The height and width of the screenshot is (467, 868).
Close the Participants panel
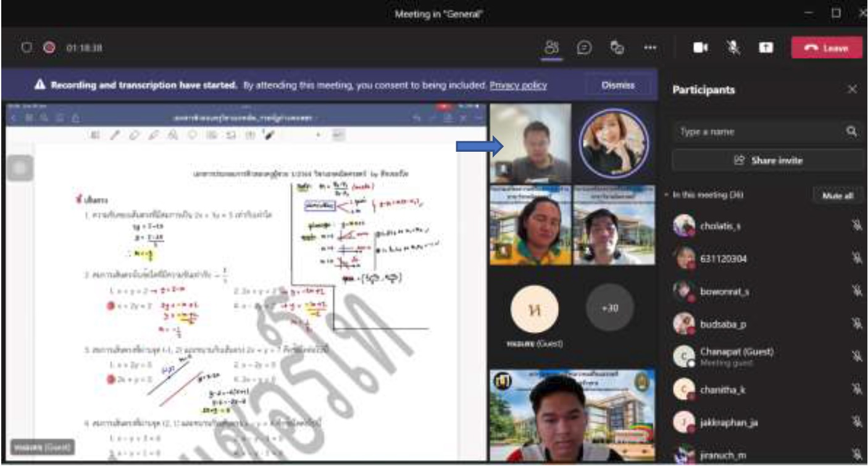click(852, 90)
